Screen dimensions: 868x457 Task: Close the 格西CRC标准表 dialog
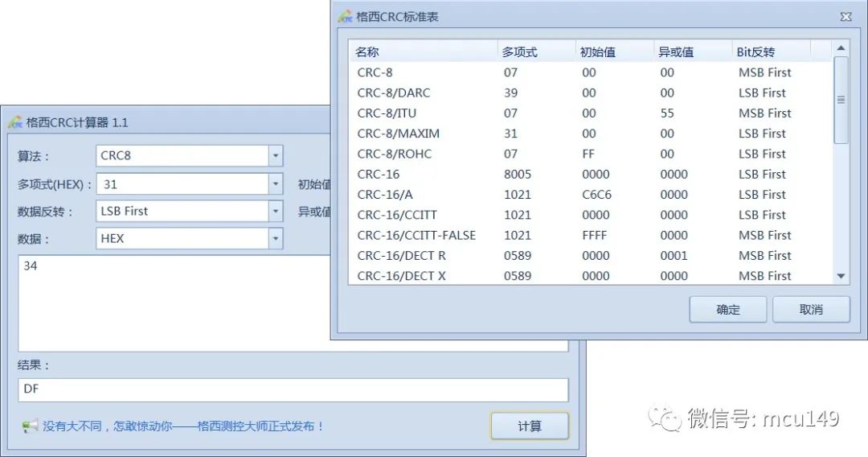[845, 17]
